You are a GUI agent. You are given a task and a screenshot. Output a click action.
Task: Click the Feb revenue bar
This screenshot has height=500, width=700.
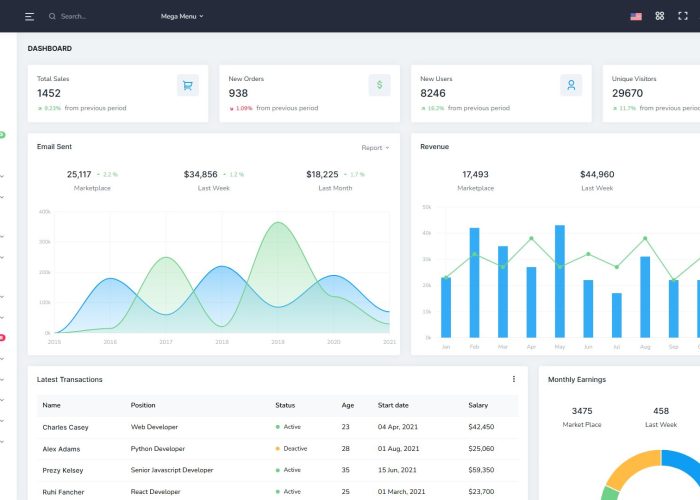click(x=474, y=283)
